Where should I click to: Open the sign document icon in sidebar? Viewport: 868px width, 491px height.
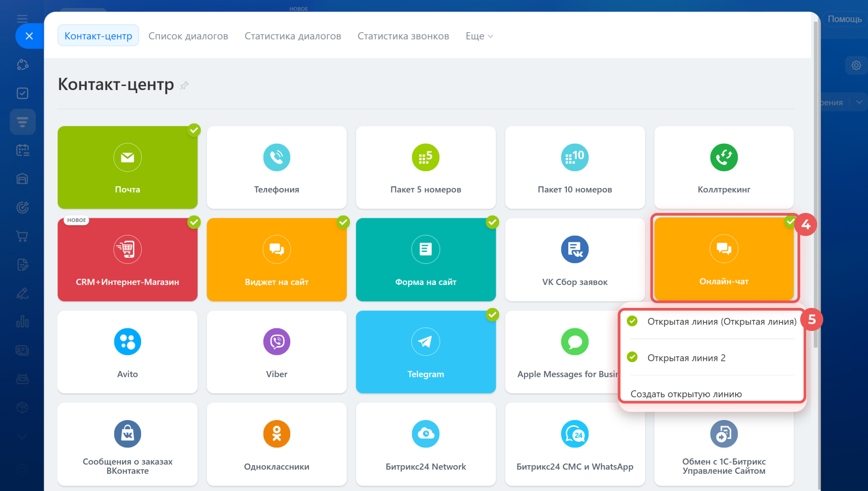tap(23, 264)
